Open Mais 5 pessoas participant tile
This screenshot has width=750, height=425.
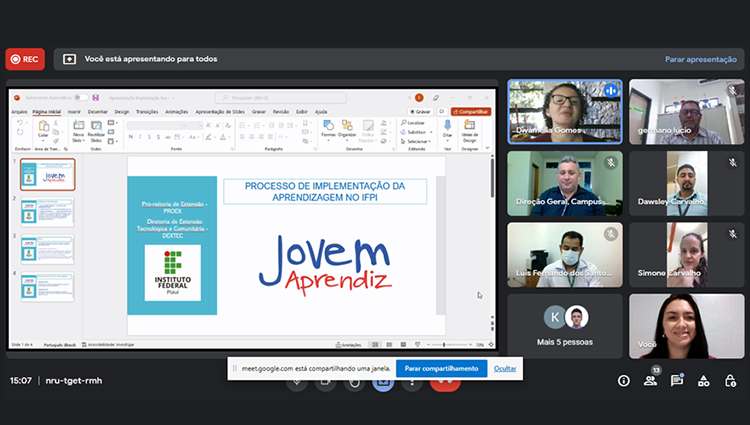(565, 326)
